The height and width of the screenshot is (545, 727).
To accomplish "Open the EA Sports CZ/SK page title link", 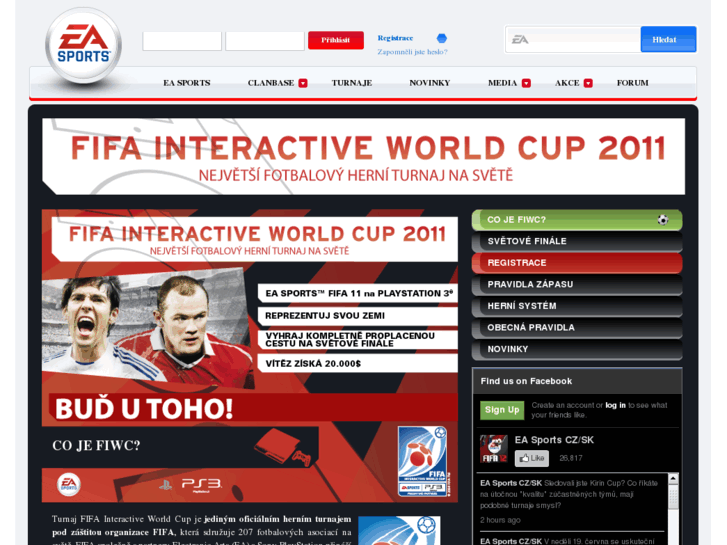I will point(554,440).
